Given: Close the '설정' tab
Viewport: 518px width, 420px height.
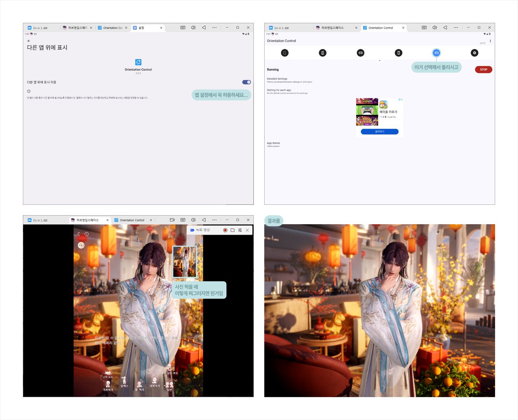Looking at the screenshot, I should click(x=162, y=28).
